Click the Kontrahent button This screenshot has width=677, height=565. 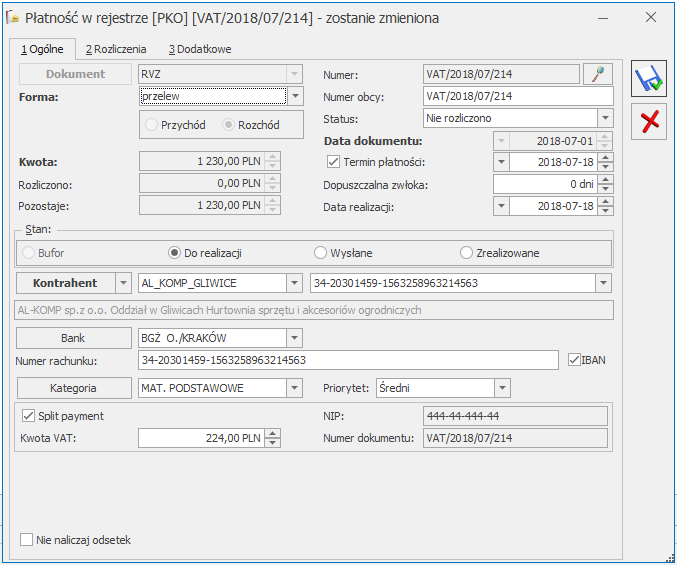click(x=66, y=283)
